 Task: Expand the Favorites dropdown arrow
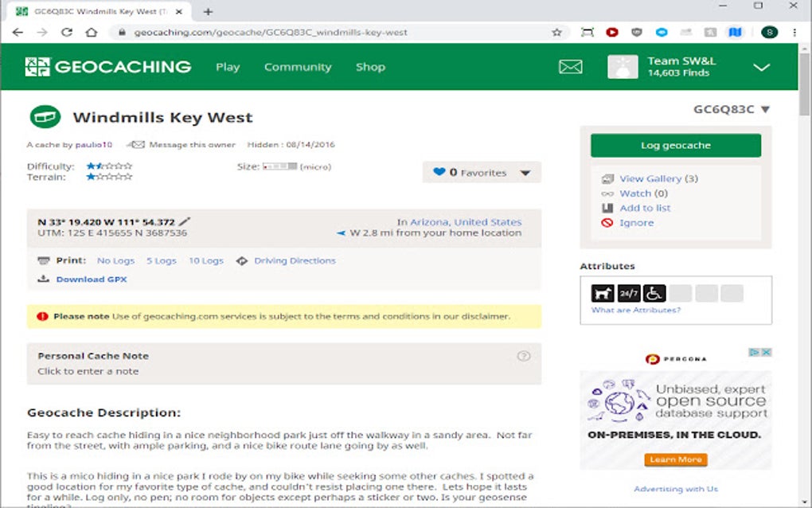(x=525, y=173)
